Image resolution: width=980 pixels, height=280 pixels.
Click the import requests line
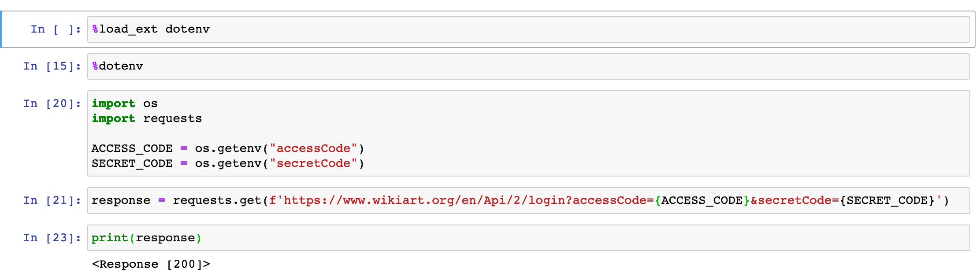(147, 118)
